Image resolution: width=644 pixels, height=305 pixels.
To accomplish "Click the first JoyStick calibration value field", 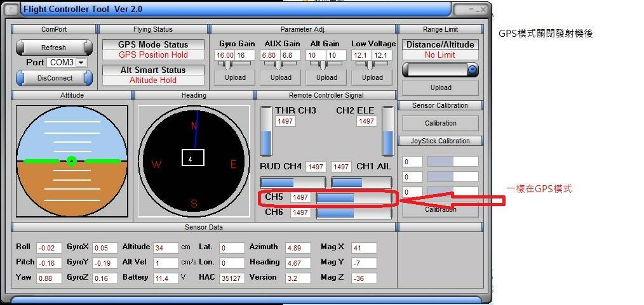I will [412, 162].
